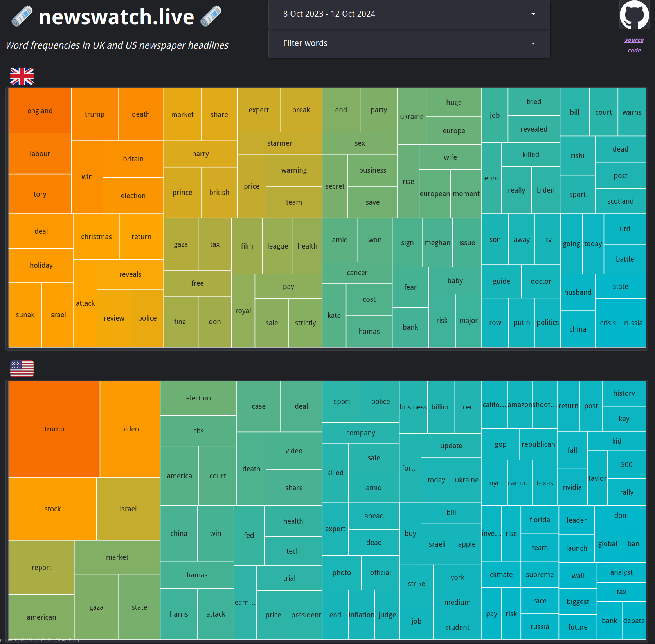Click the 'nvidia' tile in US treemap

click(x=572, y=487)
